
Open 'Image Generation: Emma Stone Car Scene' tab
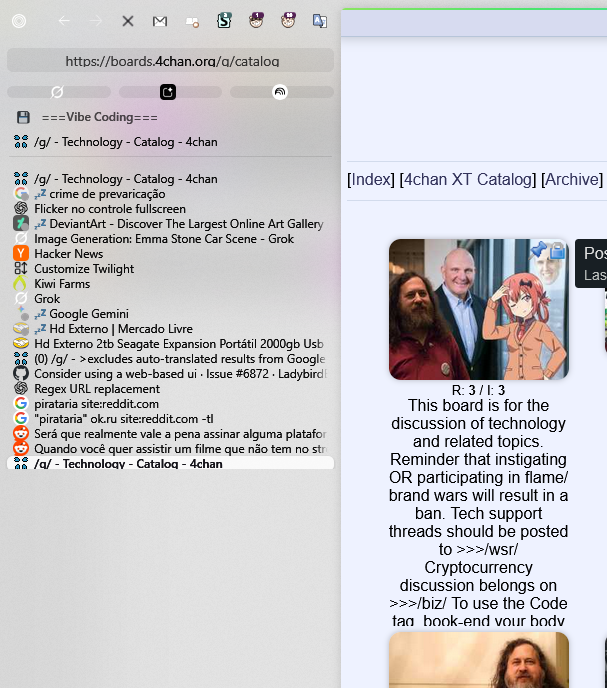pos(170,239)
